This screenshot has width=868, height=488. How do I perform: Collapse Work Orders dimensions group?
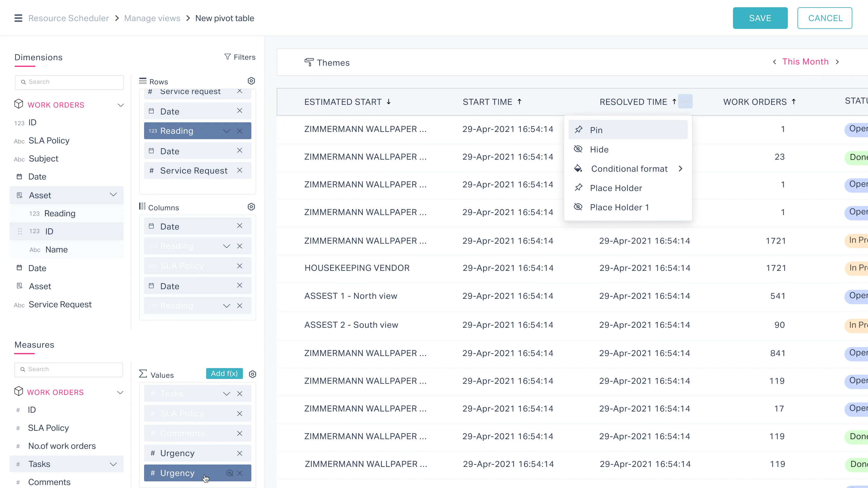(121, 105)
